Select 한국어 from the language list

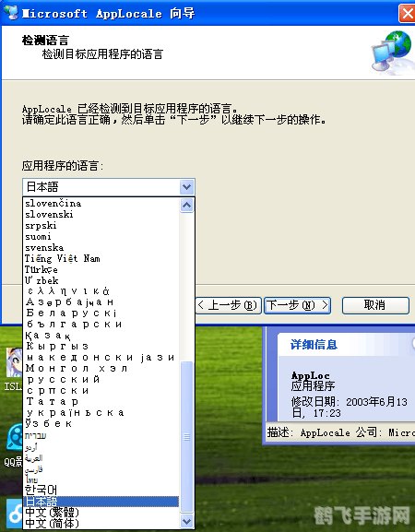click(x=101, y=490)
